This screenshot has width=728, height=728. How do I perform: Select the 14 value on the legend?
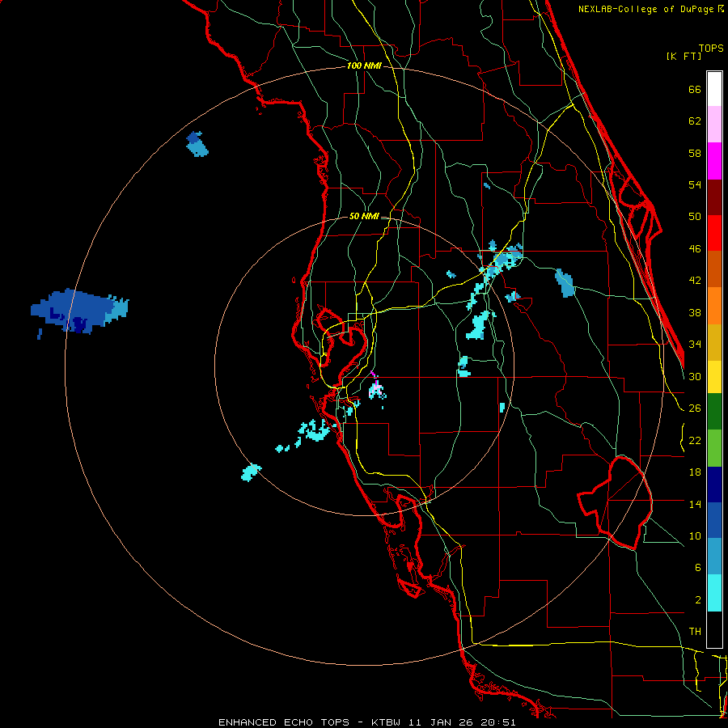pyautogui.click(x=695, y=504)
